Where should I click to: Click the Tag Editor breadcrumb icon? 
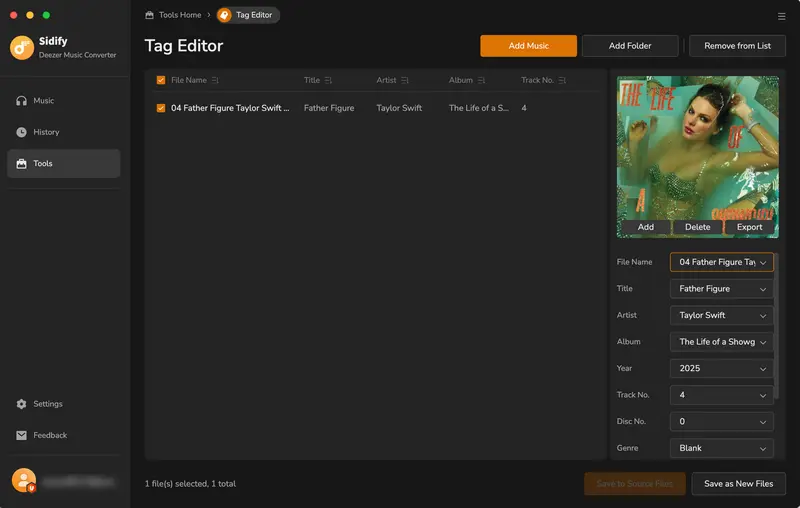(x=224, y=15)
